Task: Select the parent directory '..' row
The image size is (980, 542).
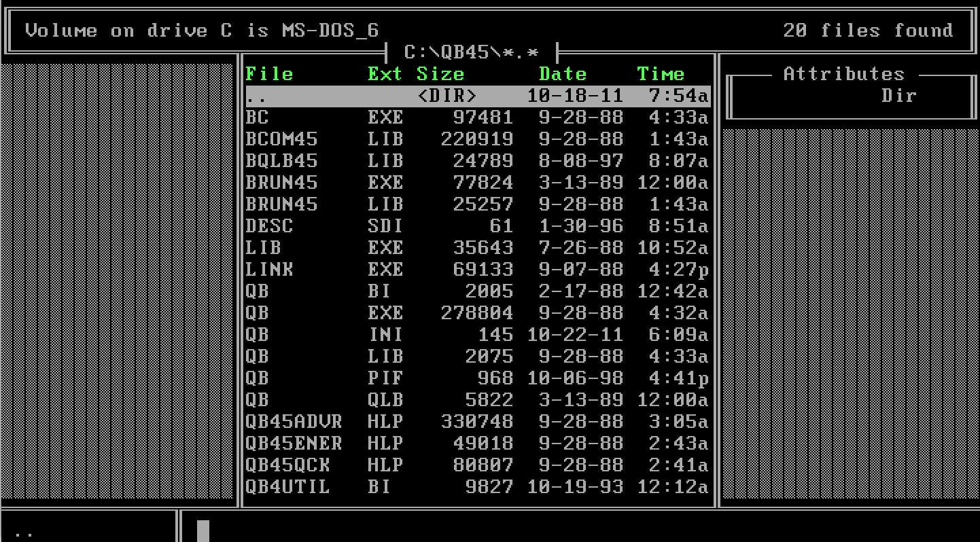Action: point(478,96)
